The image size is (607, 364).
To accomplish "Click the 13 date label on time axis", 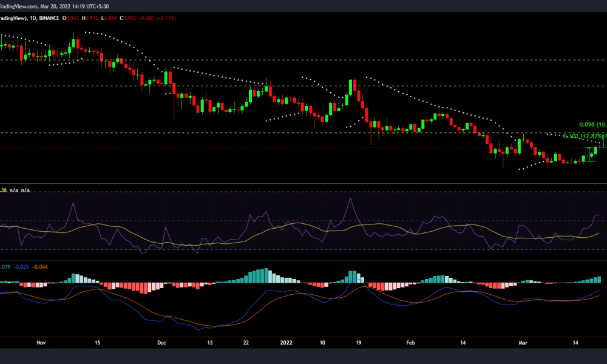I will pos(210,343).
